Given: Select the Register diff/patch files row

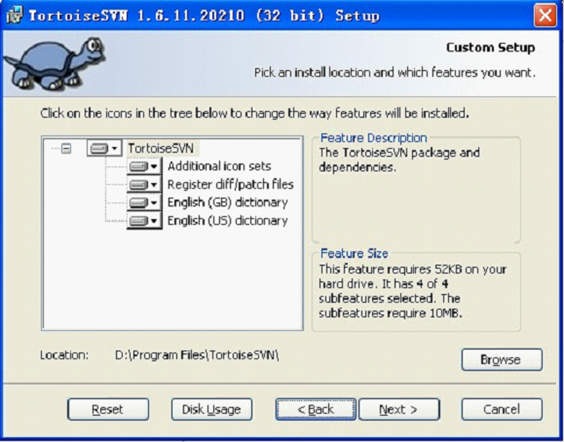Looking at the screenshot, I should pyautogui.click(x=230, y=184).
